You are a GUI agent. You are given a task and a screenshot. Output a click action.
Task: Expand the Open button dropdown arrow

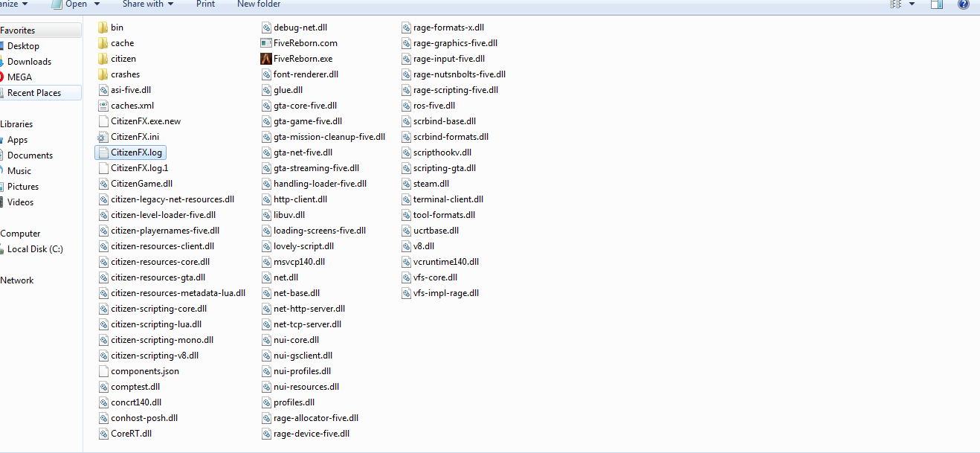[96, 4]
